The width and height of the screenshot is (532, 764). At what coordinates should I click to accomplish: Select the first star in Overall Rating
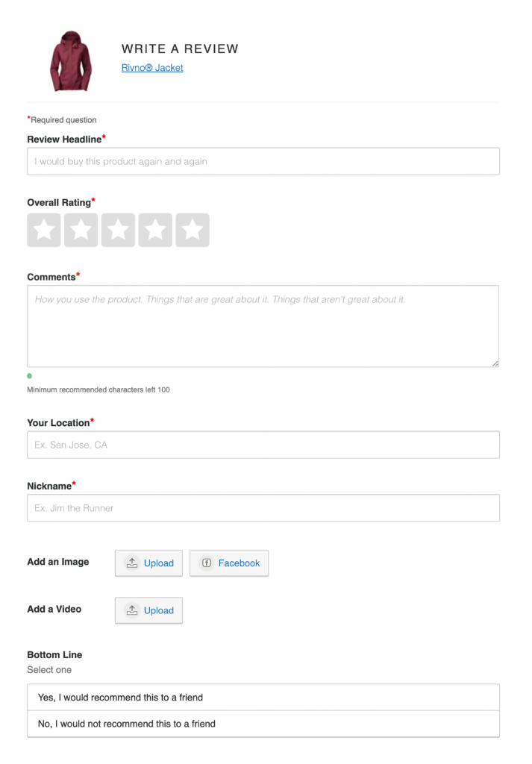[44, 230]
